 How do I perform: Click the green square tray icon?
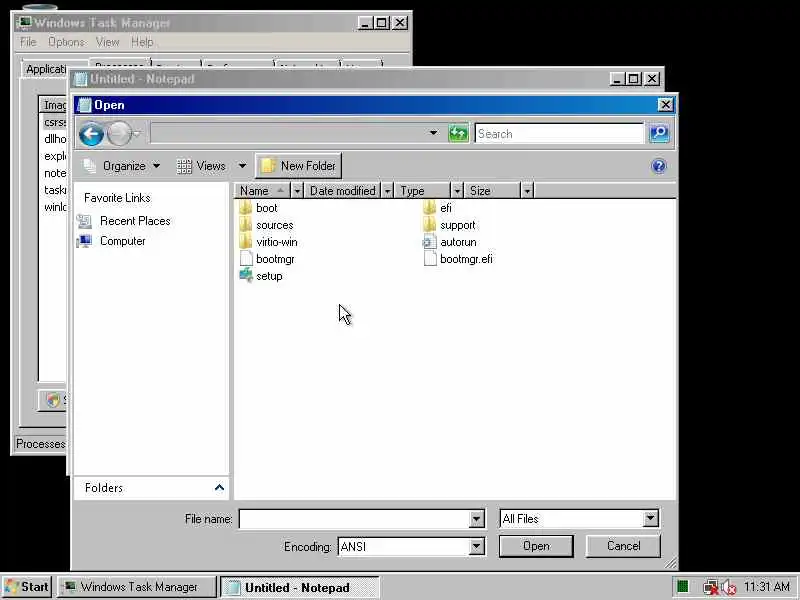pyautogui.click(x=683, y=586)
